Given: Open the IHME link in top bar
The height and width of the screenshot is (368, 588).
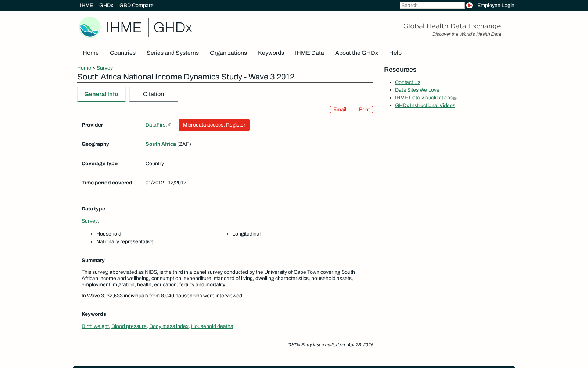Looking at the screenshot, I should 86,5.
